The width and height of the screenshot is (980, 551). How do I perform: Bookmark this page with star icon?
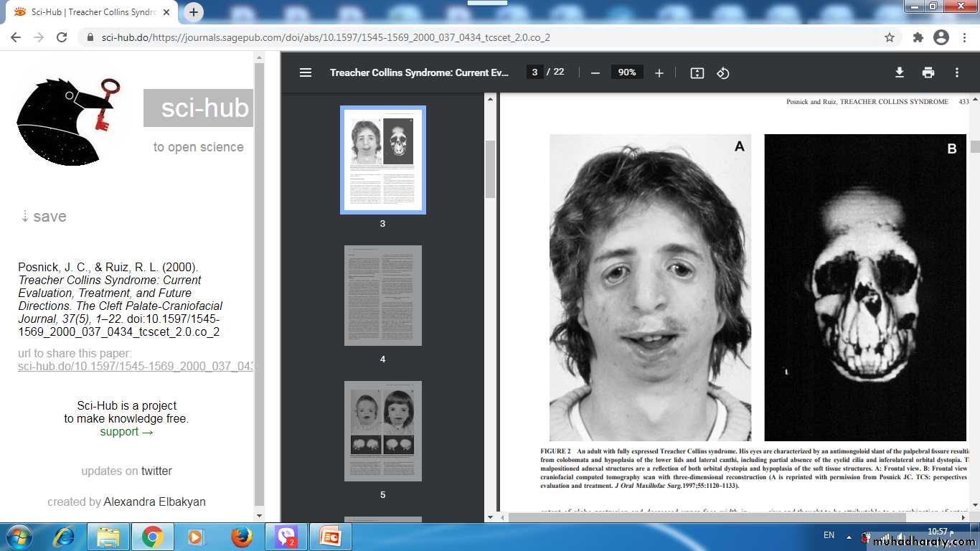click(890, 37)
